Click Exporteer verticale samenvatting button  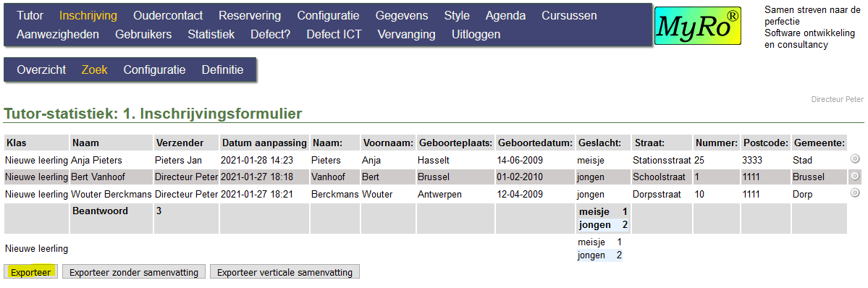285,272
